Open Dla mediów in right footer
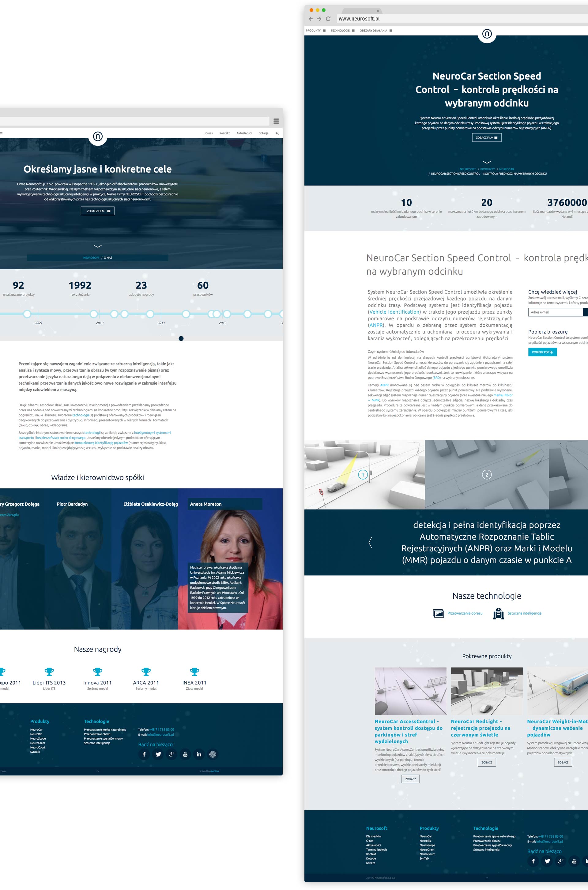 click(x=374, y=836)
